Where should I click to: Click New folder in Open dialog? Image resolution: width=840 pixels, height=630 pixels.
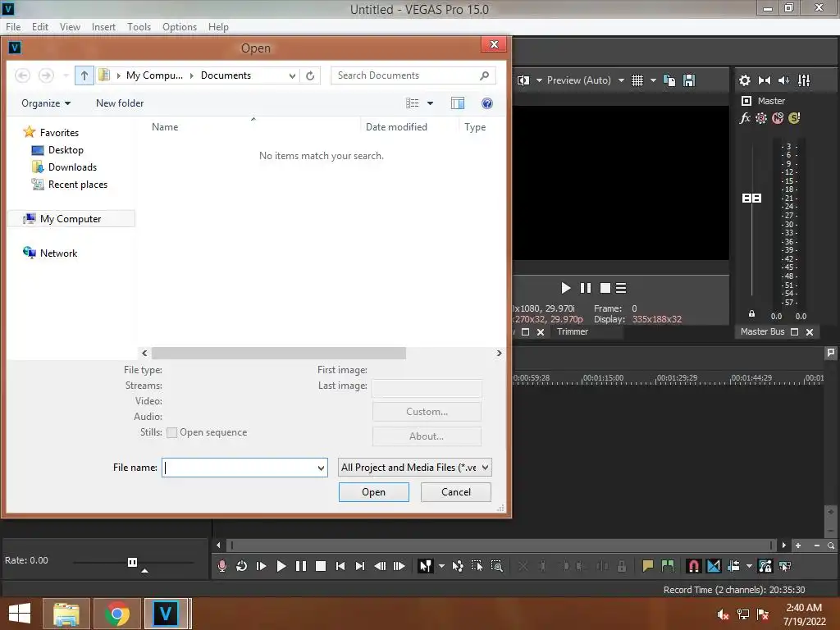120,103
